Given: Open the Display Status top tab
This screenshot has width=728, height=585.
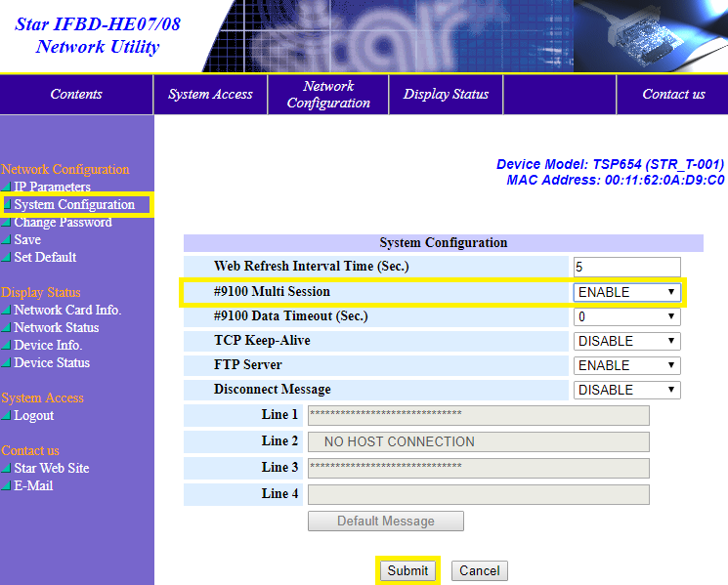Looking at the screenshot, I should 446,94.
